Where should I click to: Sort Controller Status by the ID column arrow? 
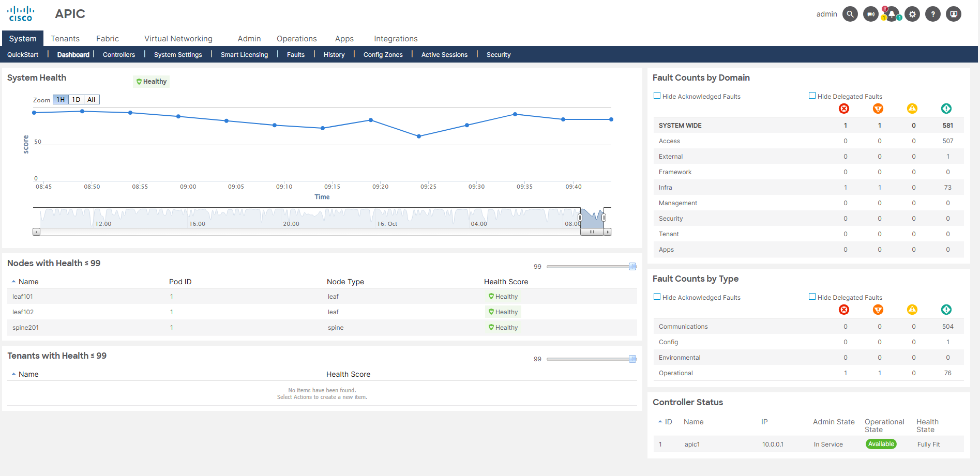pyautogui.click(x=660, y=422)
